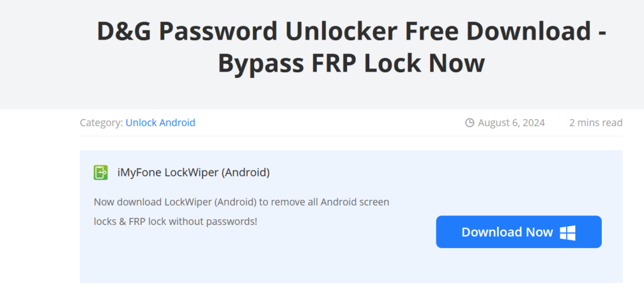Click the (Android) text in product title
This screenshot has height=294, width=644.
click(x=246, y=173)
